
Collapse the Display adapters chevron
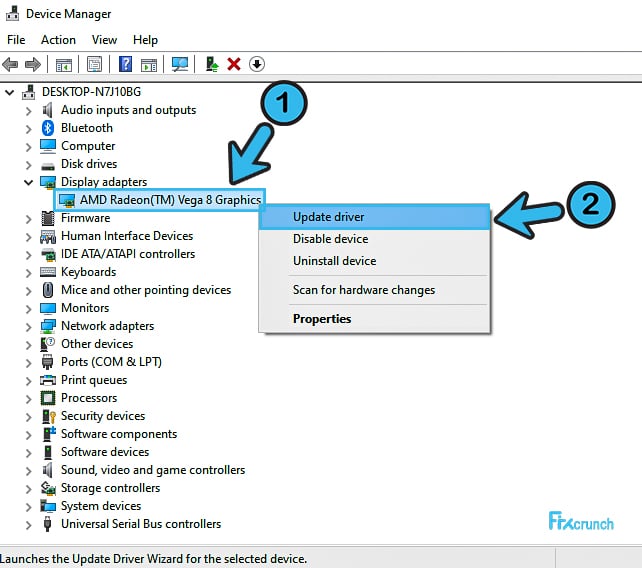coord(28,182)
